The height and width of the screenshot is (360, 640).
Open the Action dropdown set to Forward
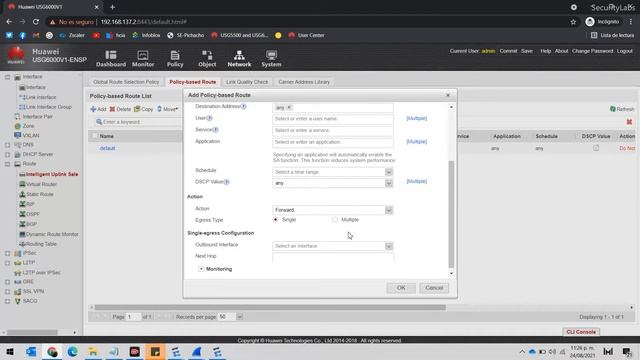coord(389,210)
